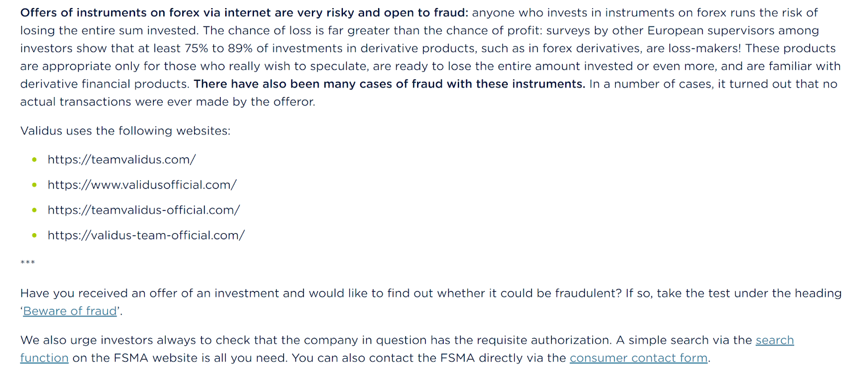The width and height of the screenshot is (868, 386).
Task: Click the https://validus-team-official.com/ URL text
Action: point(146,235)
